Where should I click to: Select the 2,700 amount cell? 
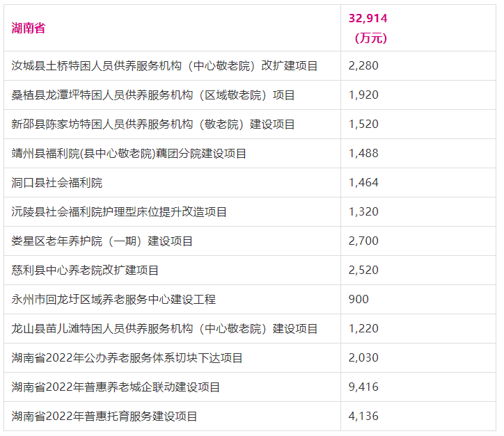(x=363, y=241)
